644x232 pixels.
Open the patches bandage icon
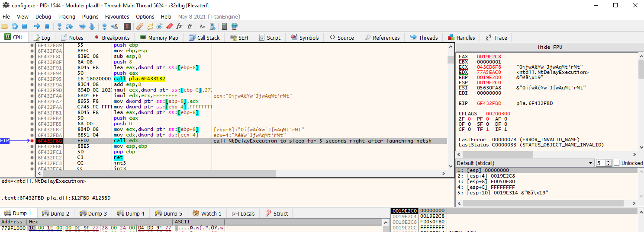(x=140, y=26)
